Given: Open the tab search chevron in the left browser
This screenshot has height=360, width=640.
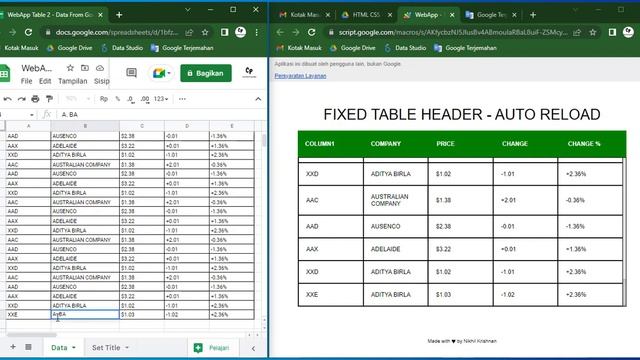Looking at the screenshot, I should pyautogui.click(x=188, y=10).
